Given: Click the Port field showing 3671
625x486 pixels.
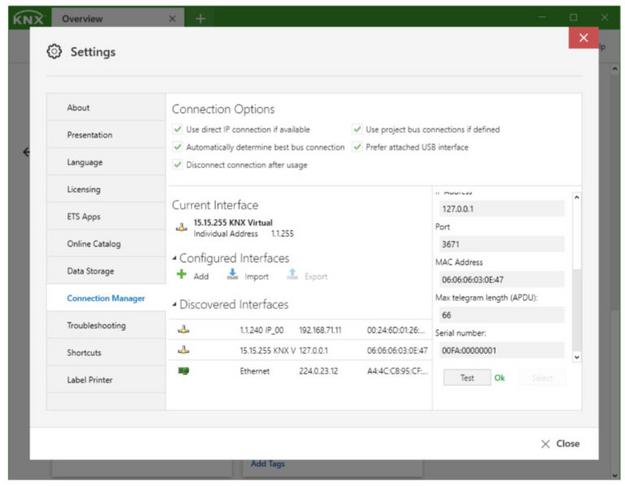Looking at the screenshot, I should point(501,244).
